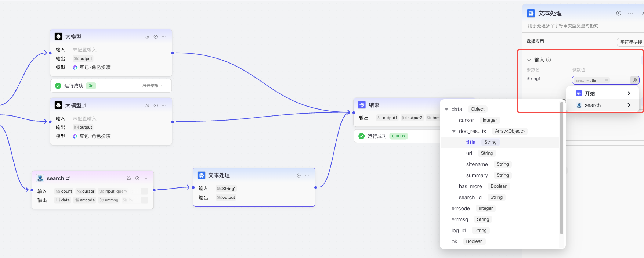Image resolution: width=644 pixels, height=258 pixels.
Task: Click the 3s run time badge
Action: [x=91, y=86]
